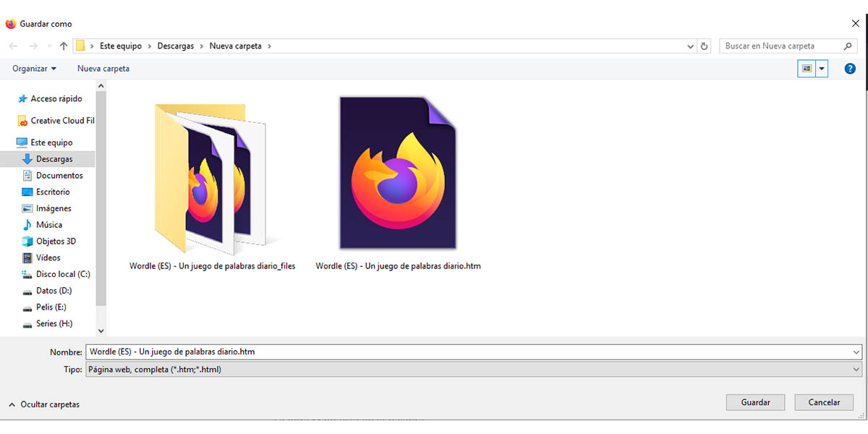Open the view options dropdown arrow

pyautogui.click(x=822, y=69)
